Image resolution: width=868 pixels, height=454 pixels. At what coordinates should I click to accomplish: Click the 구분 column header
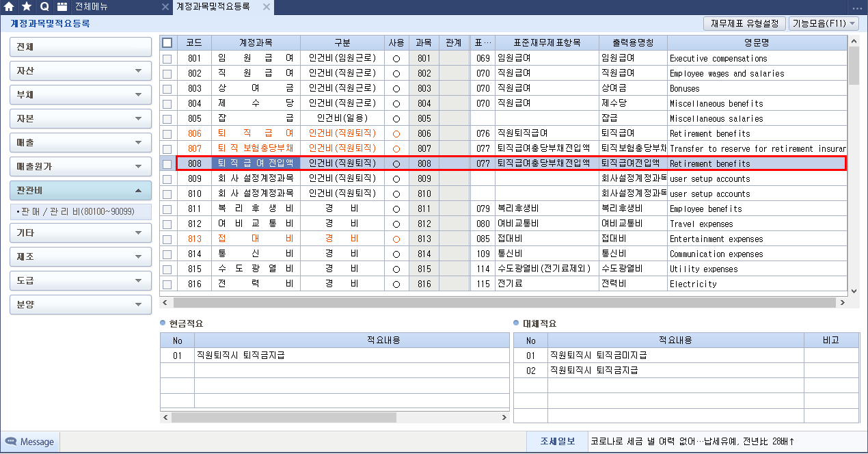tap(342, 42)
